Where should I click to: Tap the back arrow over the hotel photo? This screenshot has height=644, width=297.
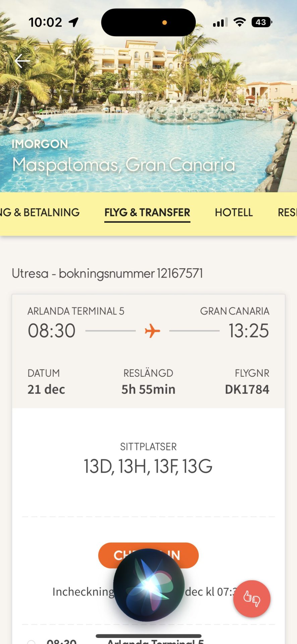point(22,61)
